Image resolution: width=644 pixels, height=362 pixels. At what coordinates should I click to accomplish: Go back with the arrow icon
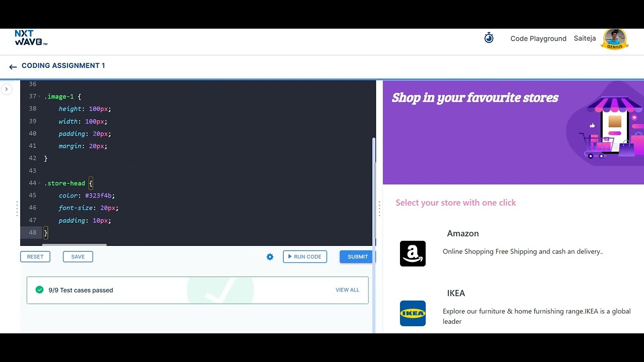pyautogui.click(x=13, y=66)
